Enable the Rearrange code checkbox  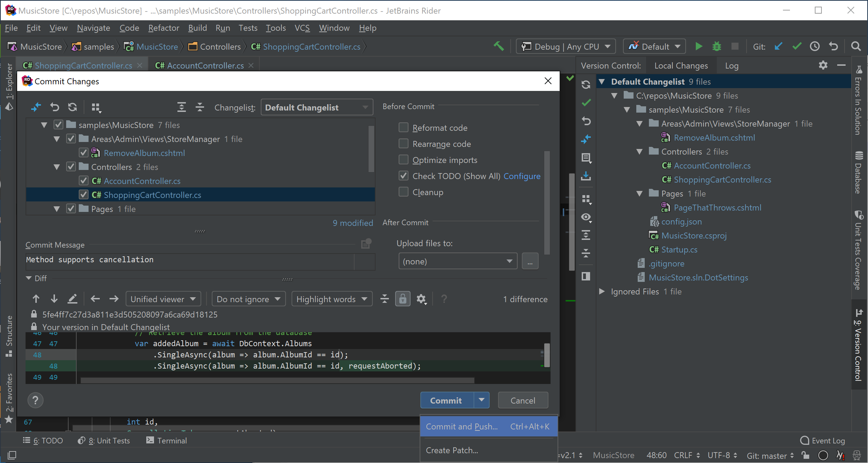(x=404, y=143)
